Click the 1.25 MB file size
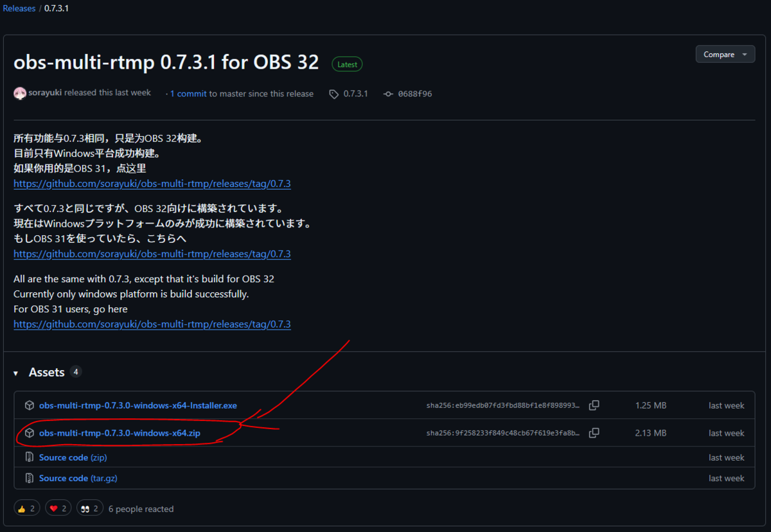The width and height of the screenshot is (771, 532). [x=650, y=406]
